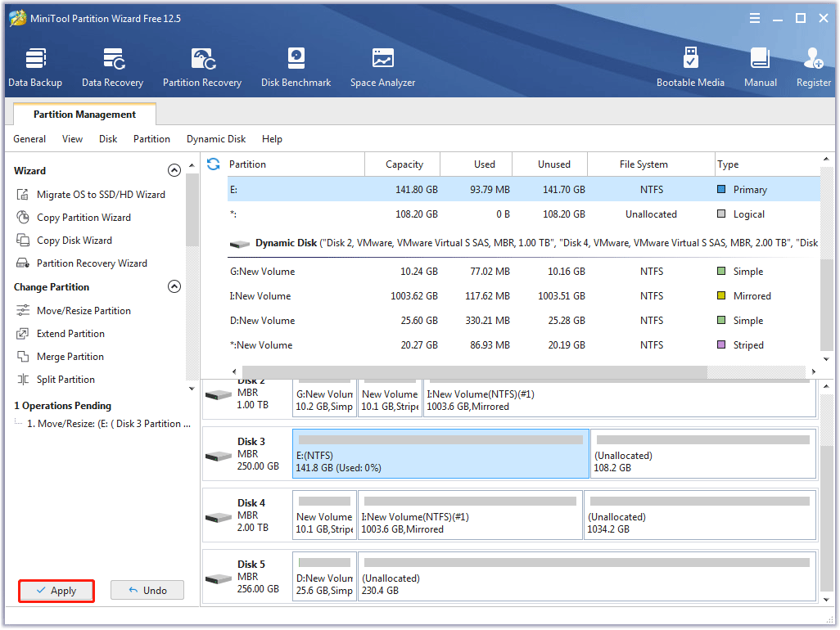The image size is (840, 630).
Task: Click the Split Partition icon
Action: coord(22,380)
